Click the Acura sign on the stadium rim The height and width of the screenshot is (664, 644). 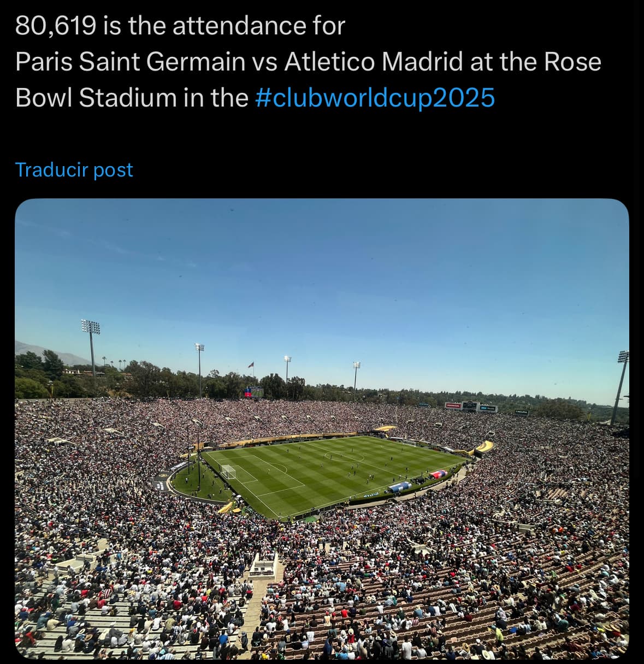tap(521, 411)
